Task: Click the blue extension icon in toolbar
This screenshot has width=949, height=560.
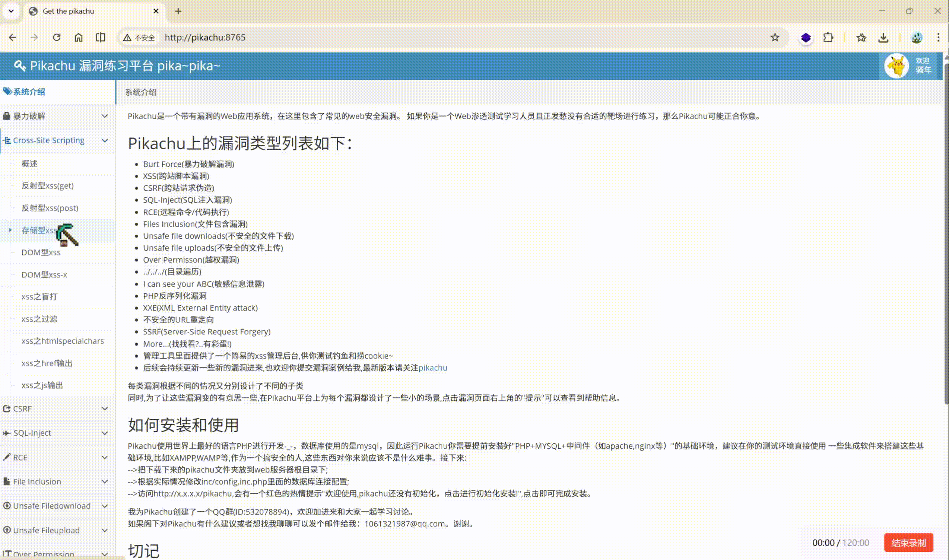Action: (806, 37)
